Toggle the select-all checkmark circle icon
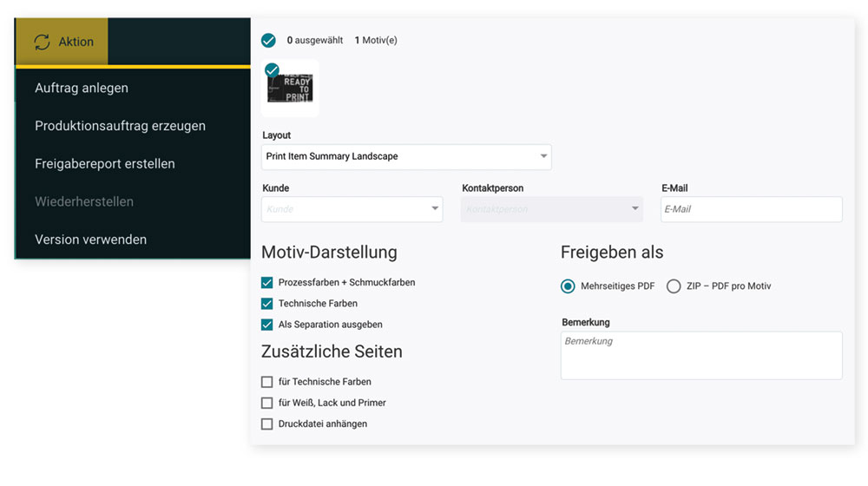Image resolution: width=868 pixels, height=486 pixels. (x=268, y=40)
